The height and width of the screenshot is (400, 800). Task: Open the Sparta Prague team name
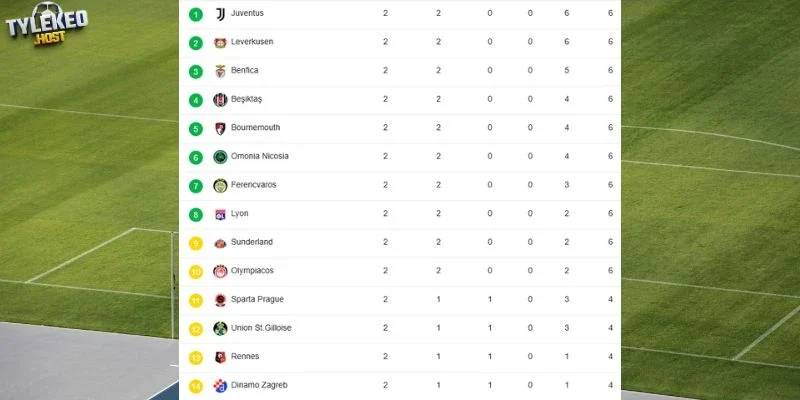tap(257, 299)
